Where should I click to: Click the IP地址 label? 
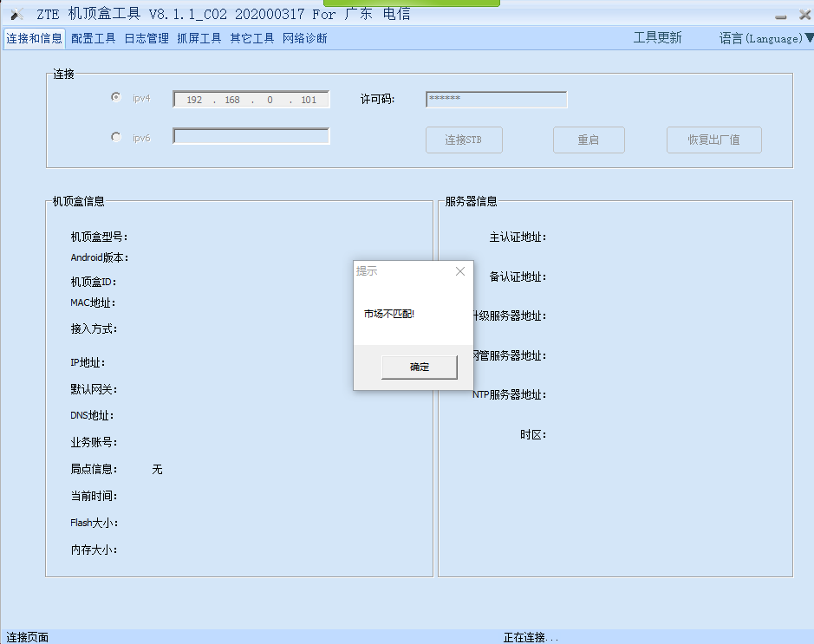tap(88, 362)
